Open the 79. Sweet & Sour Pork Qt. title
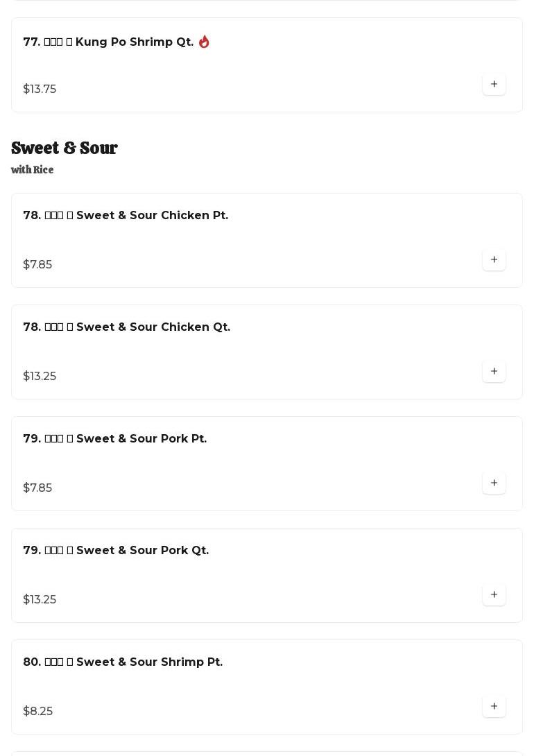 116,551
